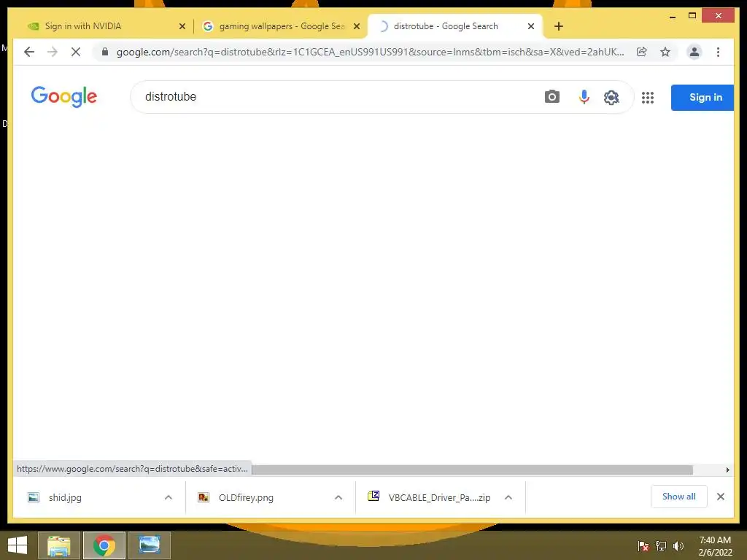747x560 pixels.
Task: Click the distrotube search input field
Action: [x=333, y=97]
